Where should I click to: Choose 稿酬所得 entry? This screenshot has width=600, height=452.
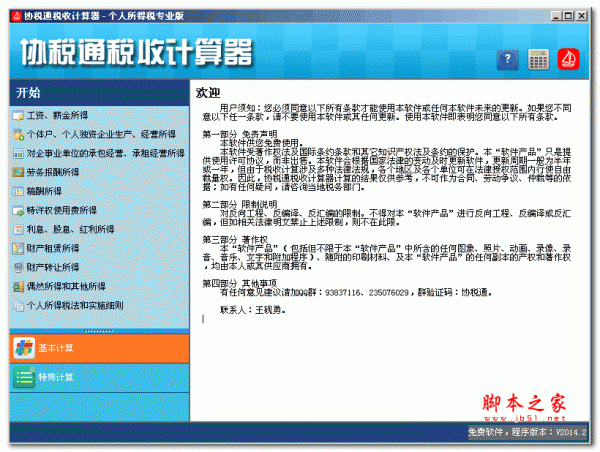click(44, 191)
